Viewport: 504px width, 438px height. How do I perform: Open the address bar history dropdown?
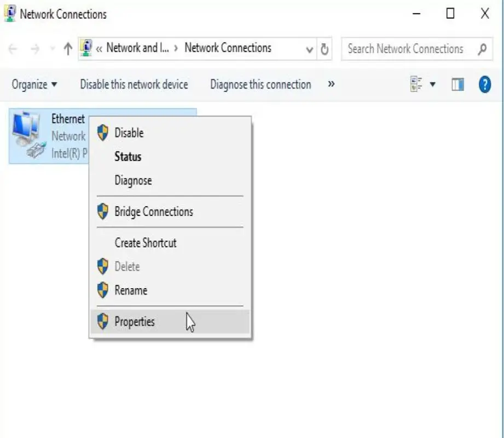[x=310, y=49]
